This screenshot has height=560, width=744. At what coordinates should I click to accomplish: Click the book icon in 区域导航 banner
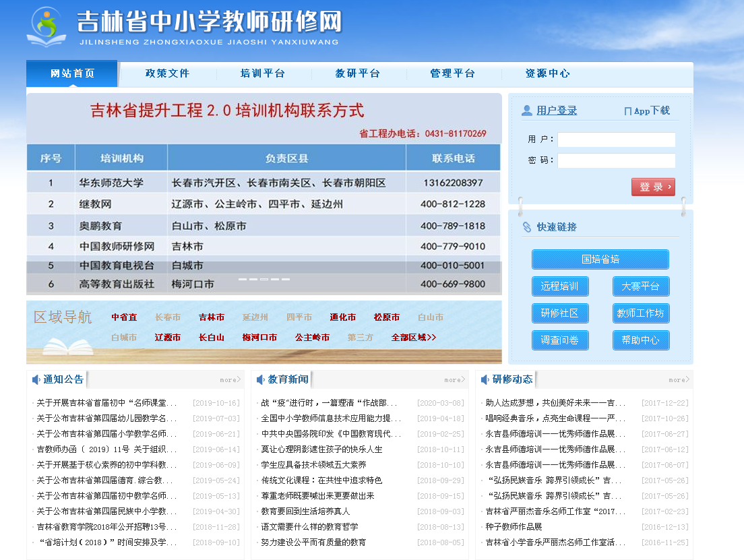point(67,346)
